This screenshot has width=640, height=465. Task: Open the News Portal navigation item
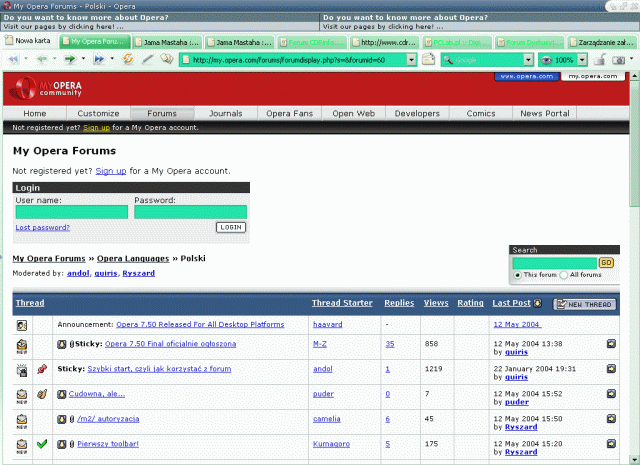544,113
